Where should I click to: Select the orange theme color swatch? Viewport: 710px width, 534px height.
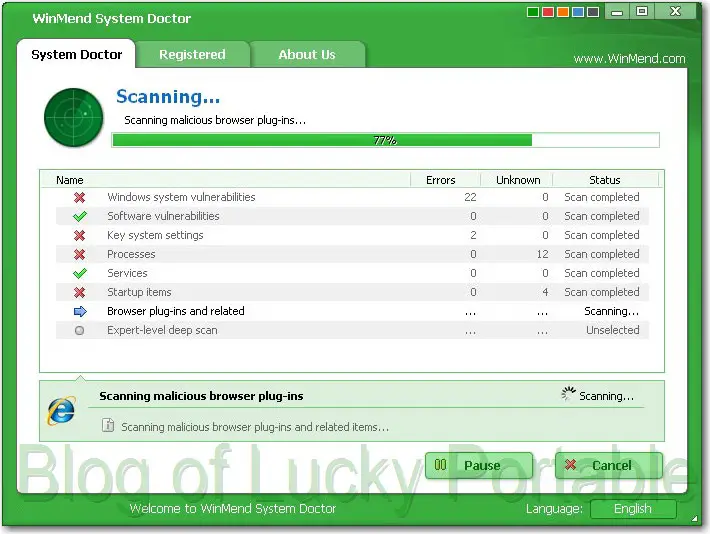pos(563,12)
